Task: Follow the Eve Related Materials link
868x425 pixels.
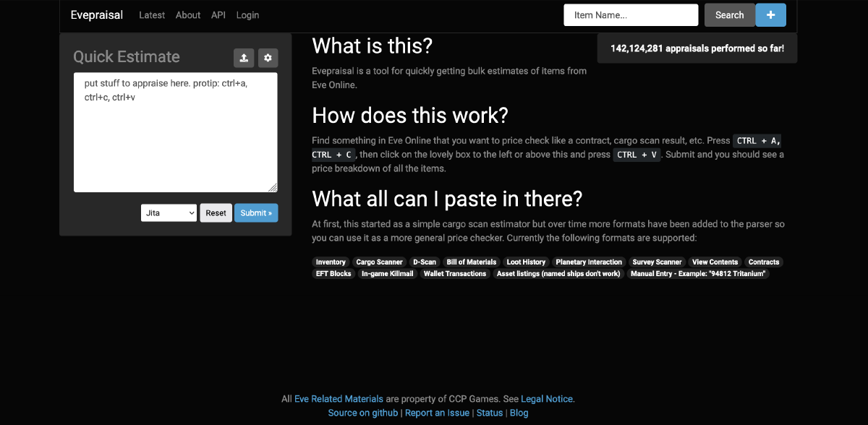Action: point(339,398)
